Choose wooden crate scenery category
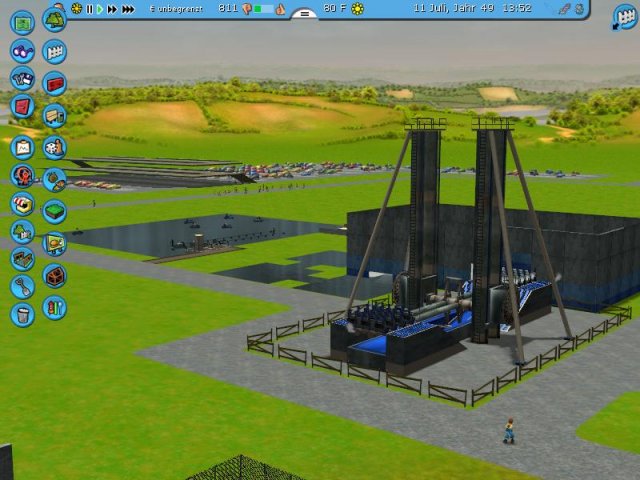The image size is (640, 480). tap(54, 276)
